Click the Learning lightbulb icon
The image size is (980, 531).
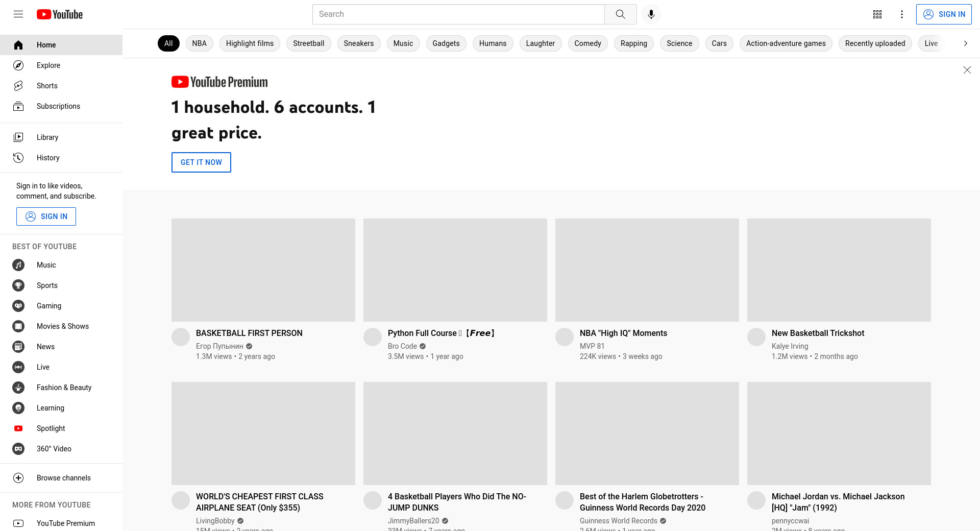point(18,408)
